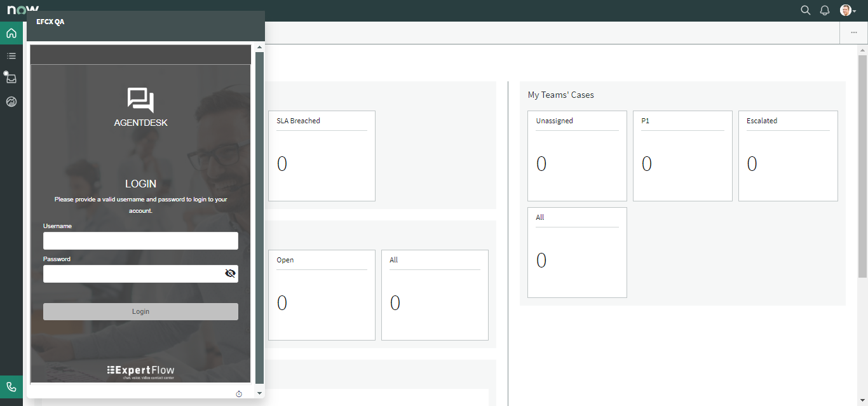Open the list view sidebar icon

pyautogui.click(x=11, y=56)
